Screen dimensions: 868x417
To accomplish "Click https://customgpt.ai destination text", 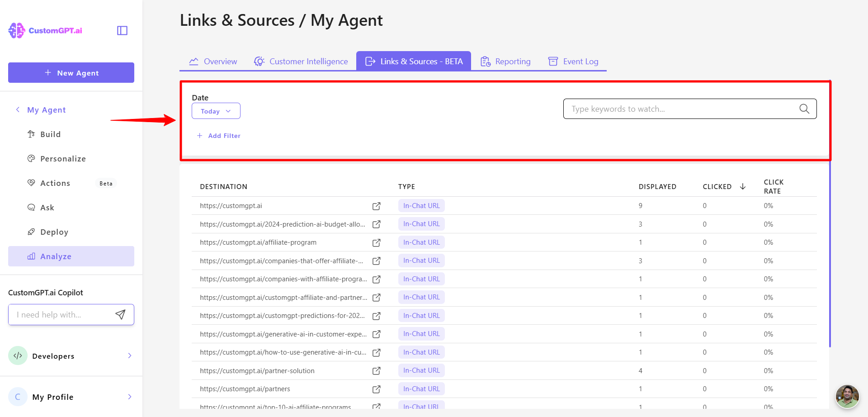I will pyautogui.click(x=231, y=206).
